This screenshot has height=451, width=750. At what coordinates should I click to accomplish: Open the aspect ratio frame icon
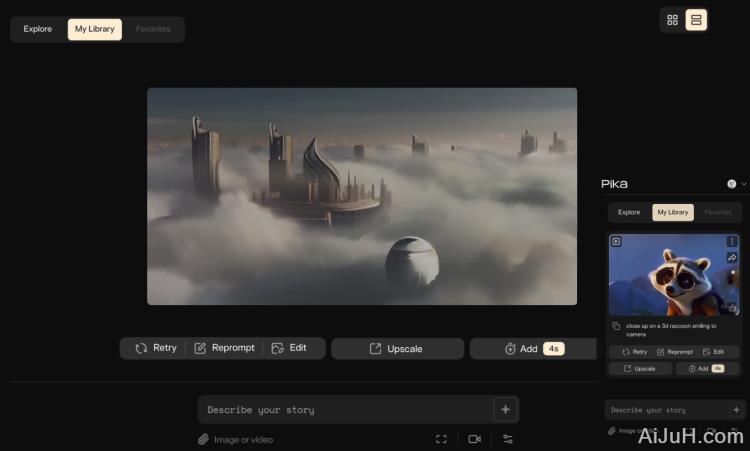[x=441, y=439]
